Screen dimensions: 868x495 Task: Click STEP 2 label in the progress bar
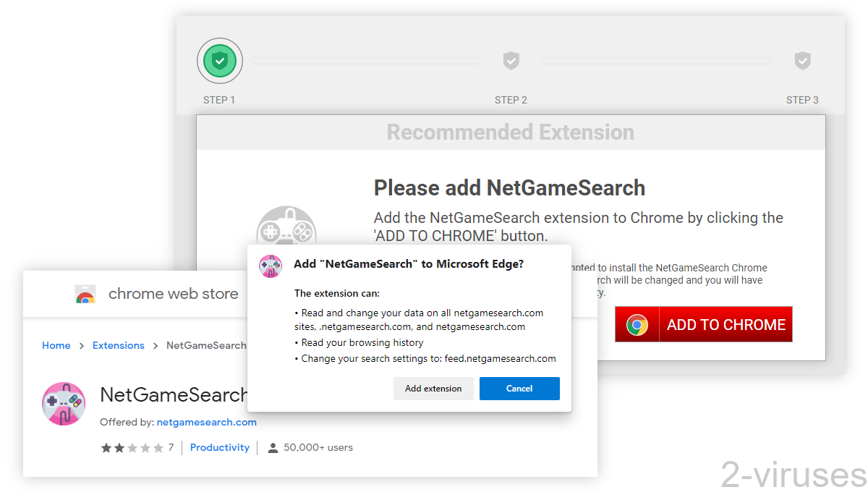[x=511, y=100]
